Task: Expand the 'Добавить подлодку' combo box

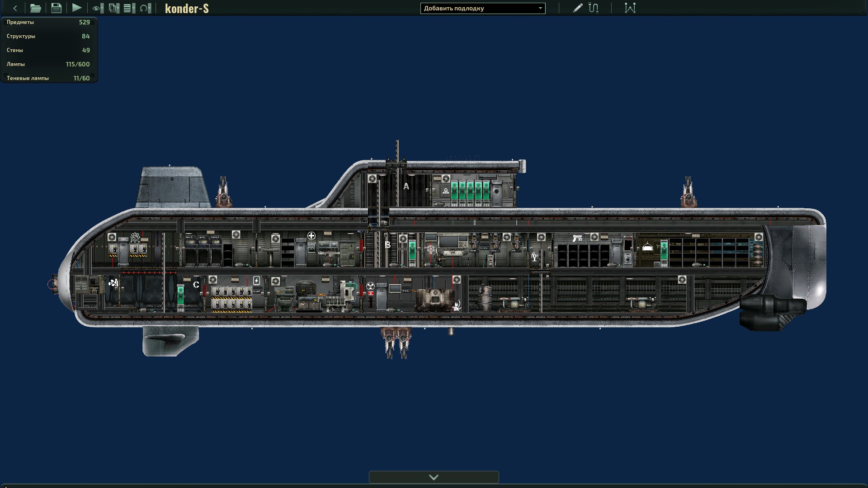Action: coord(483,8)
